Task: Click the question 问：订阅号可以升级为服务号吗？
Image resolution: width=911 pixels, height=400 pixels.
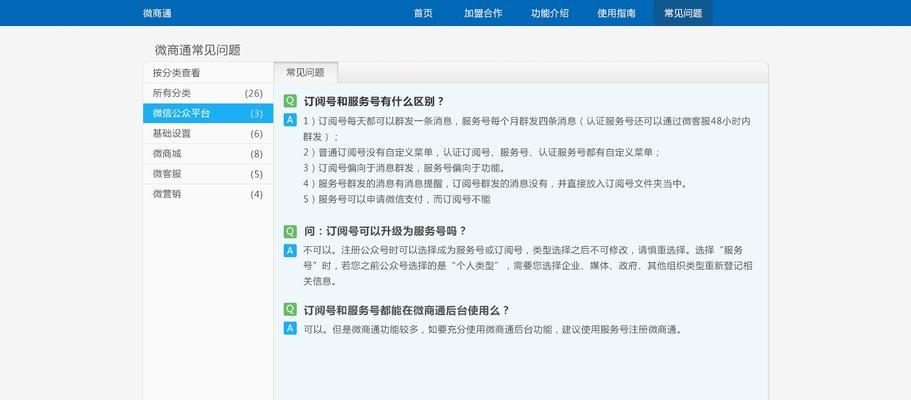Action: (385, 231)
